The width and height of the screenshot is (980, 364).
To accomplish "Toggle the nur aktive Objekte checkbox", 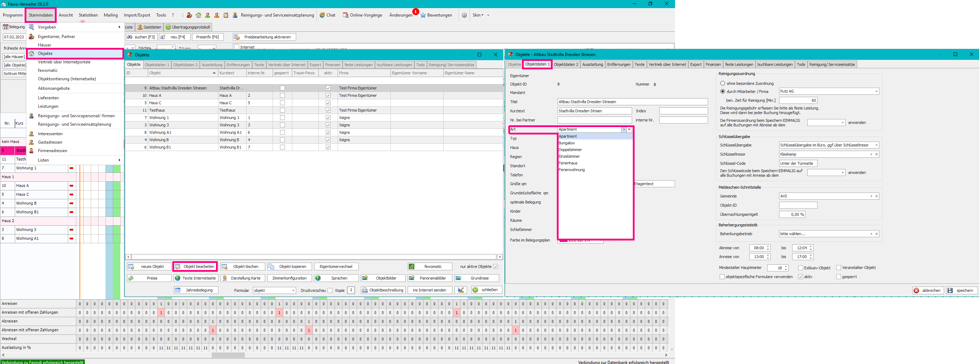I will [x=496, y=266].
